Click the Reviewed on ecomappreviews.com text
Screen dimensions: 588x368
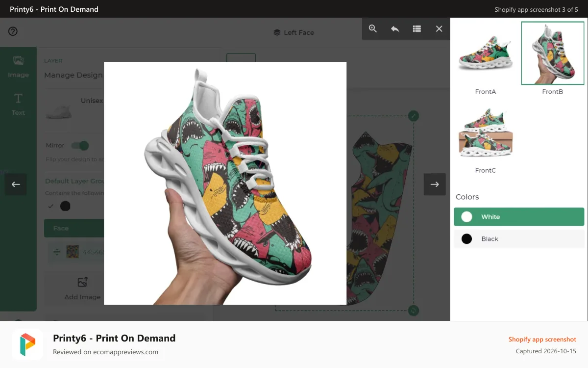tap(106, 352)
